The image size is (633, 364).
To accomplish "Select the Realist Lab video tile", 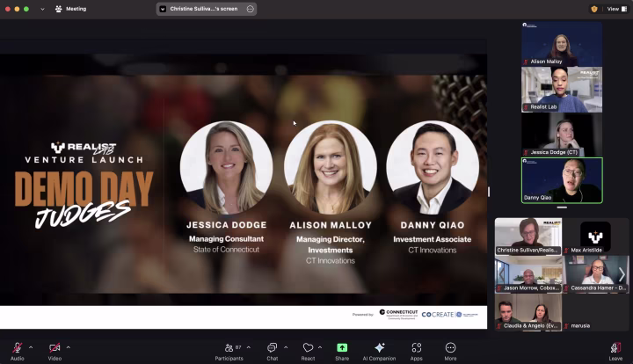I will [562, 90].
